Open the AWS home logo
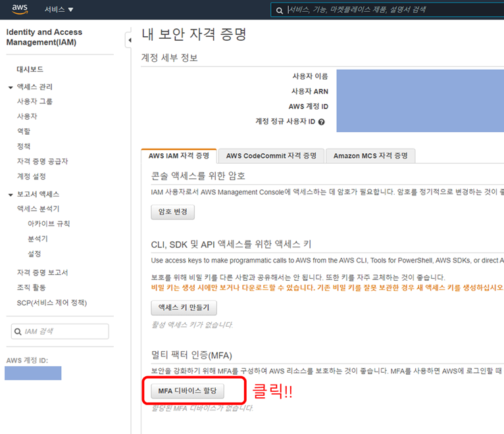Image resolution: width=504 pixels, height=434 pixels. 20,9
